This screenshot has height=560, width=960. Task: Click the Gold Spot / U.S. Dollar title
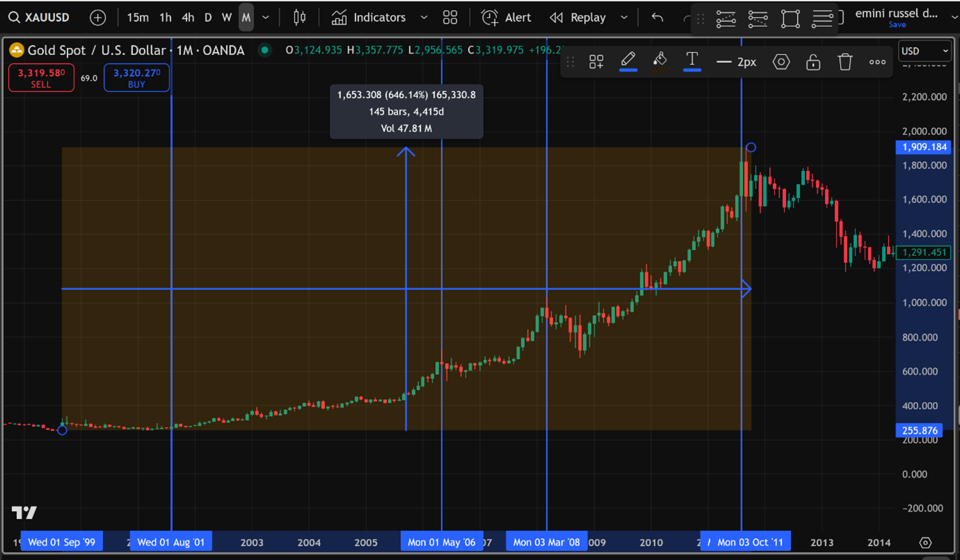[97, 50]
